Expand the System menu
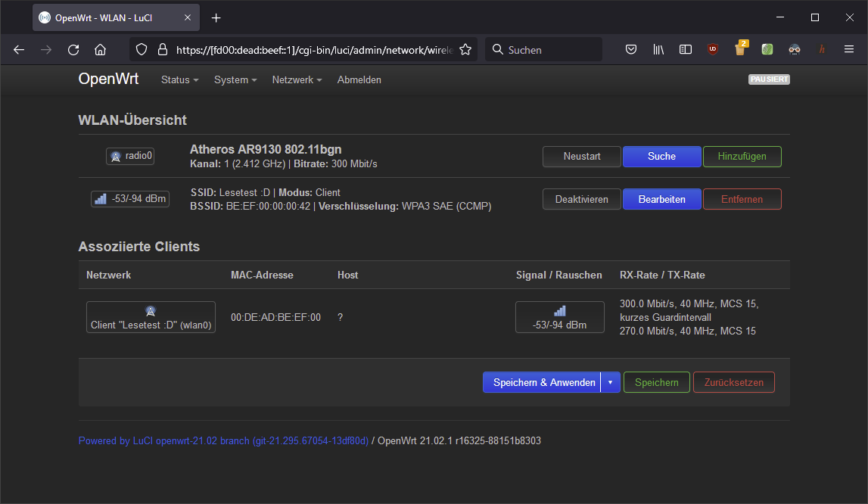 coord(235,79)
